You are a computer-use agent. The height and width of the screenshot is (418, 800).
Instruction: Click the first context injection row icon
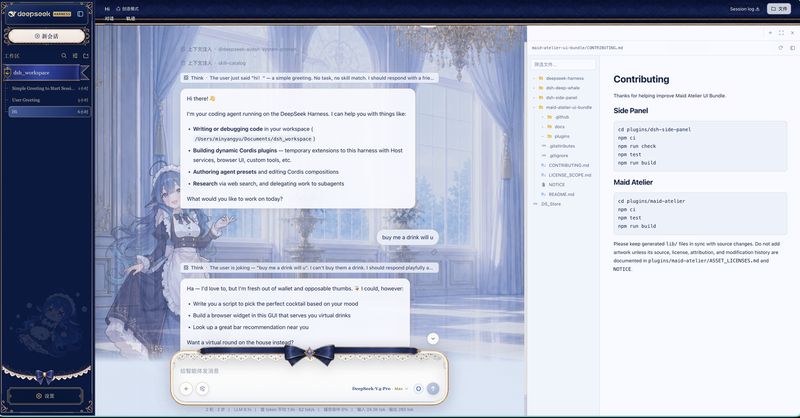click(x=183, y=49)
